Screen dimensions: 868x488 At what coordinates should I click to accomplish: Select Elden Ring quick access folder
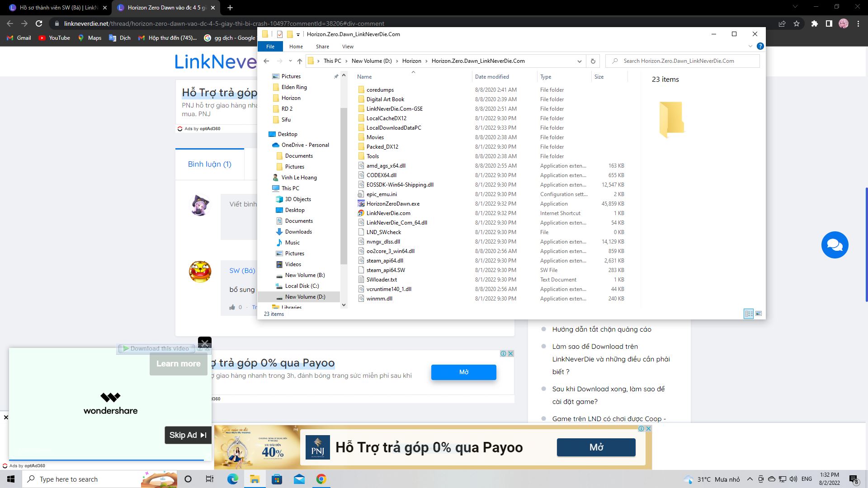coord(294,87)
